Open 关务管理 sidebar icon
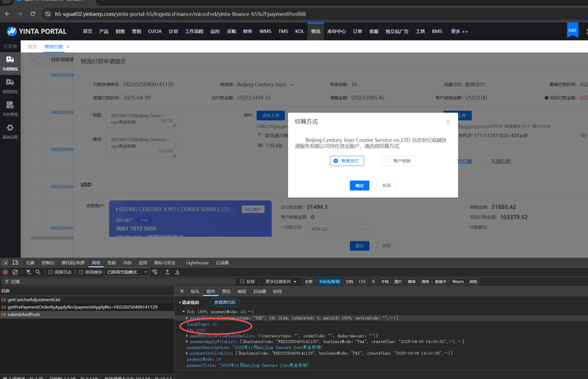Image resolution: width=588 pixels, height=379 pixels. (10, 109)
